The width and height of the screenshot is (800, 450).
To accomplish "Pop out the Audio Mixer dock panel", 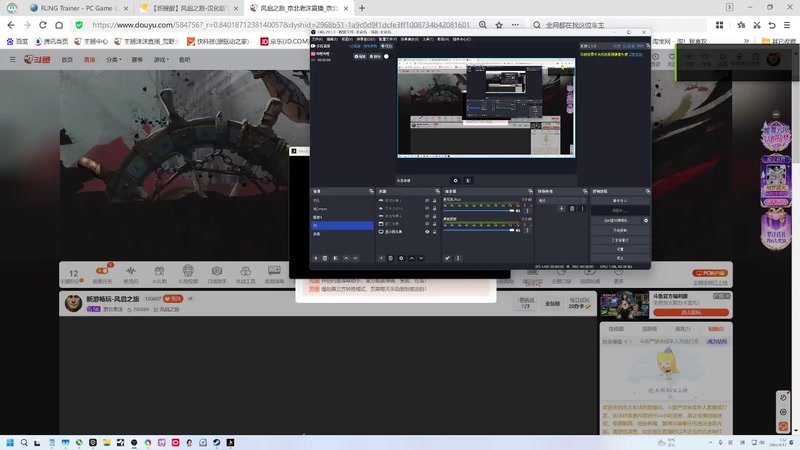I will tap(530, 191).
